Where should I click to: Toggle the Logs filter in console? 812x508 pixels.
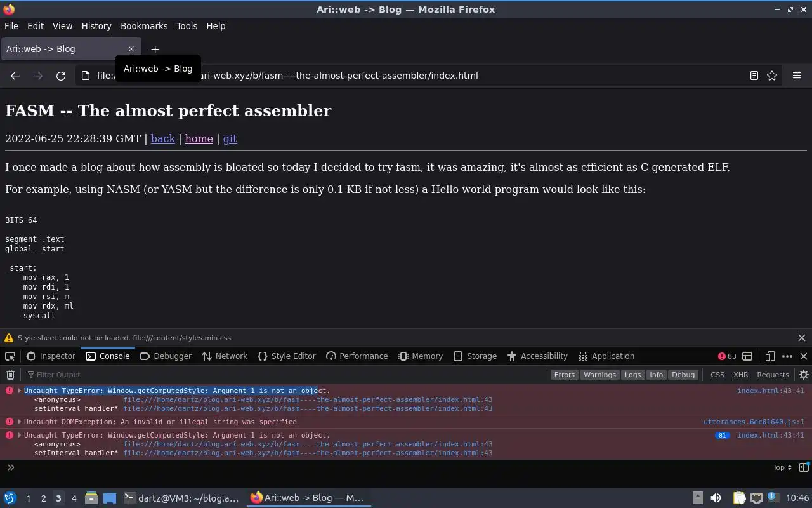point(632,375)
